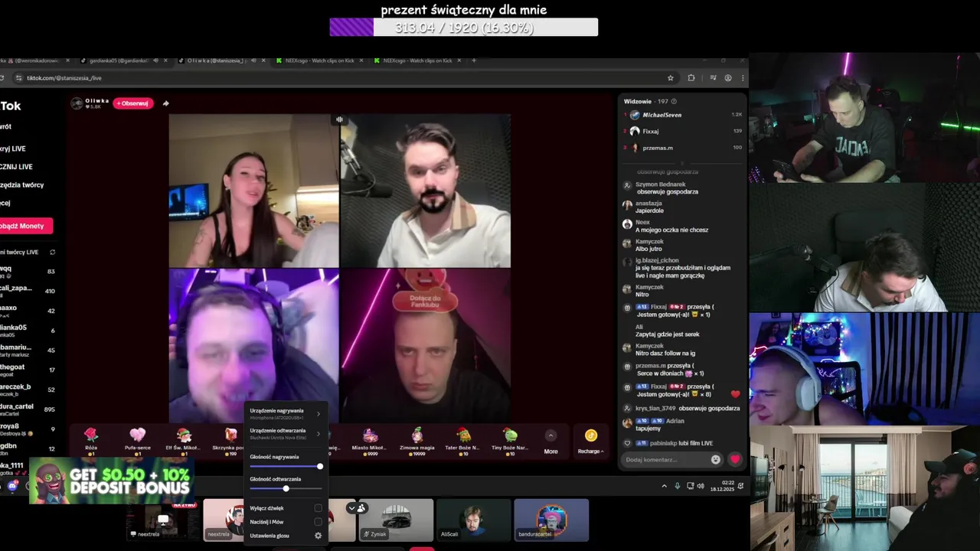This screenshot has width=980, height=551.
Task: Open the Zyniak voice call tile
Action: coord(397,520)
